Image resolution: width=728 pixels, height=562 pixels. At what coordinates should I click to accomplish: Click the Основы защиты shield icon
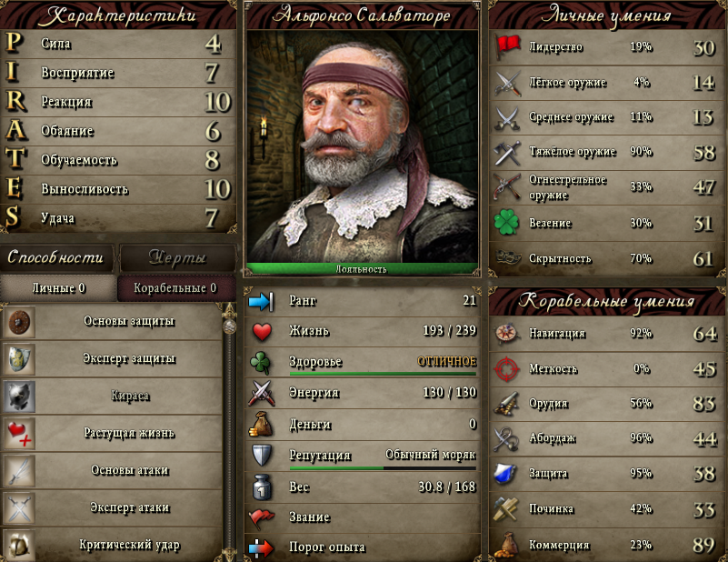[x=19, y=321]
